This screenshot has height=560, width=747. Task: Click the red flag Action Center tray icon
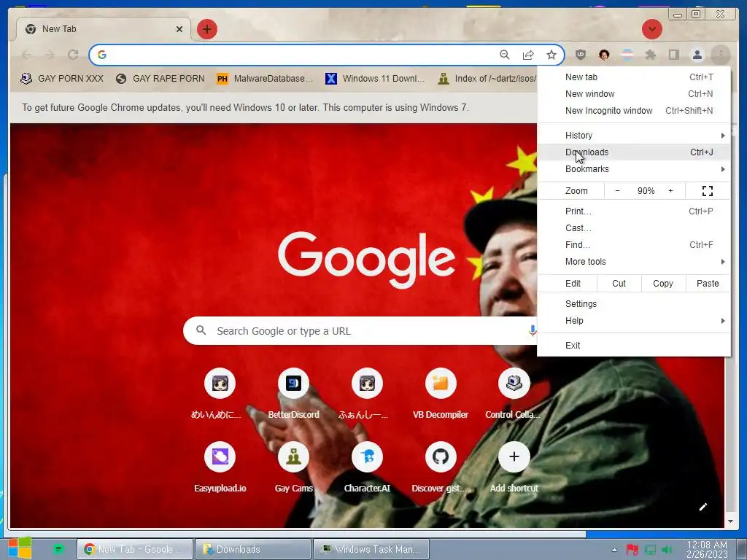click(x=632, y=550)
